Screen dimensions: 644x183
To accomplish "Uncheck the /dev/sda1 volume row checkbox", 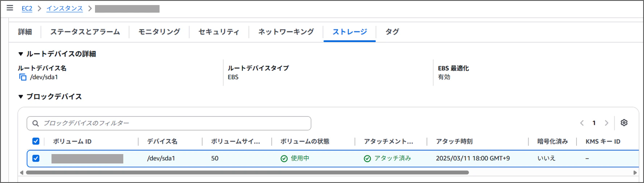I will pyautogui.click(x=36, y=158).
